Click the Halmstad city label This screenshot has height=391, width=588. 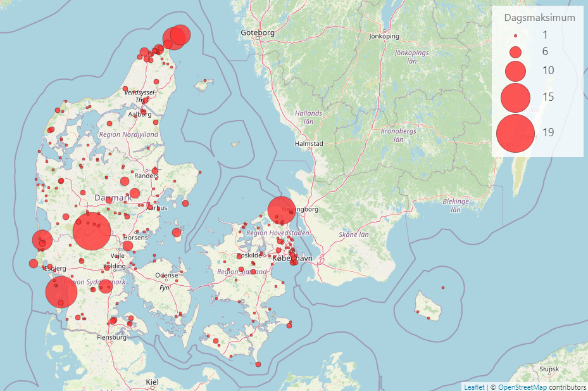(x=309, y=144)
